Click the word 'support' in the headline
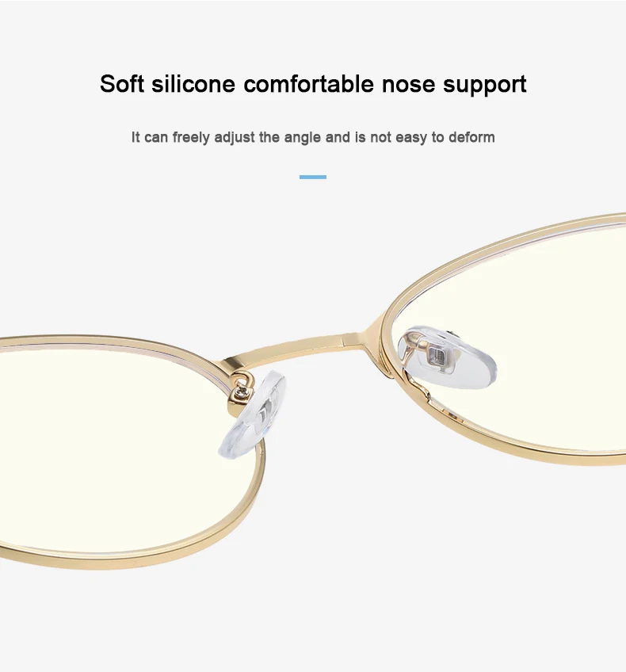 pos(485,86)
